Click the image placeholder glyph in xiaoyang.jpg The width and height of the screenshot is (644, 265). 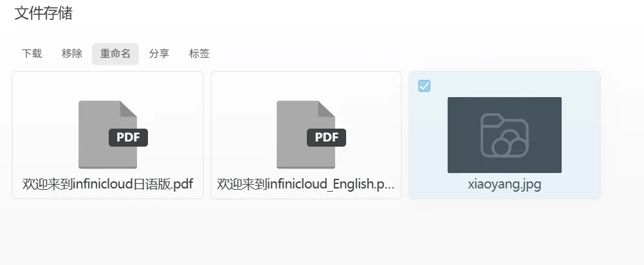504,135
